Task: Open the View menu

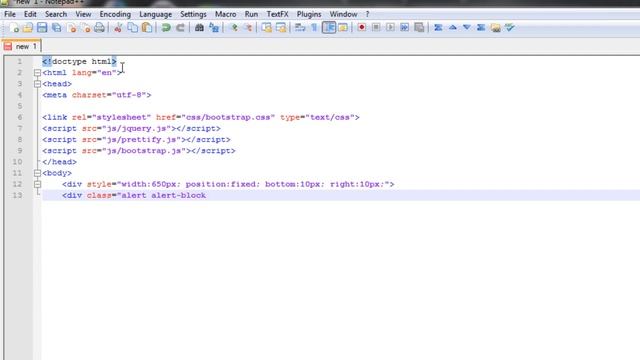Action: 83,14
